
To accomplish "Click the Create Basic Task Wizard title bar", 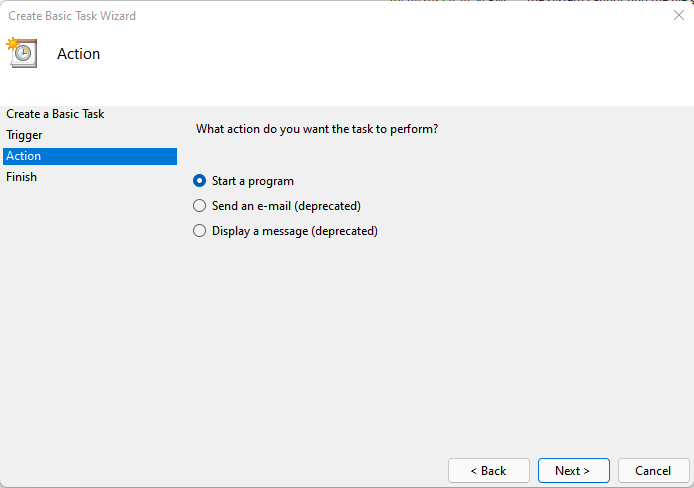I will 300,16.
